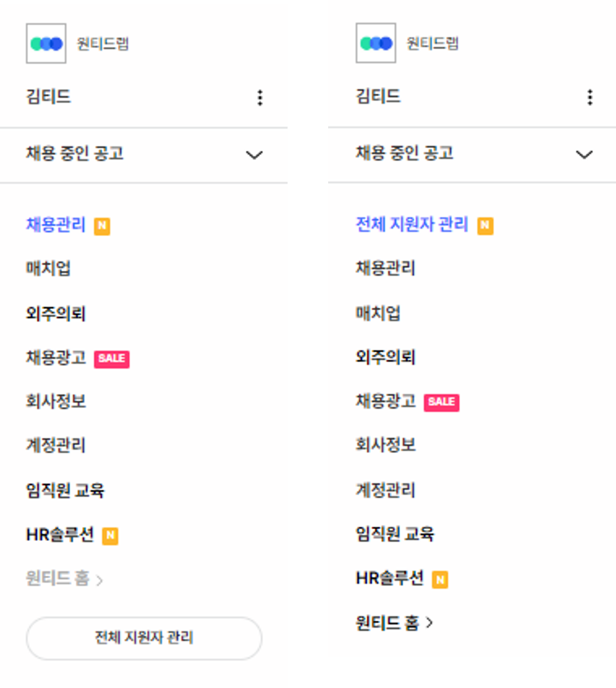Open the right panel 원티드 홈 link
Screen dimensions: 616x688
click(394, 623)
